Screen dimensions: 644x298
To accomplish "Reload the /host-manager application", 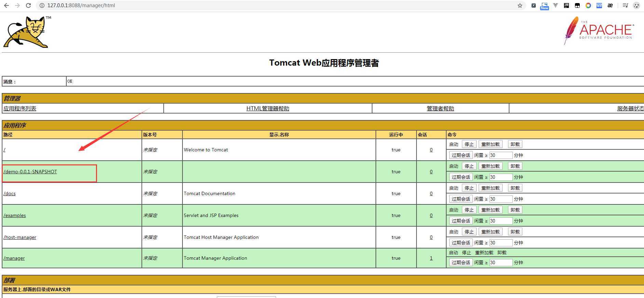I will 490,232.
